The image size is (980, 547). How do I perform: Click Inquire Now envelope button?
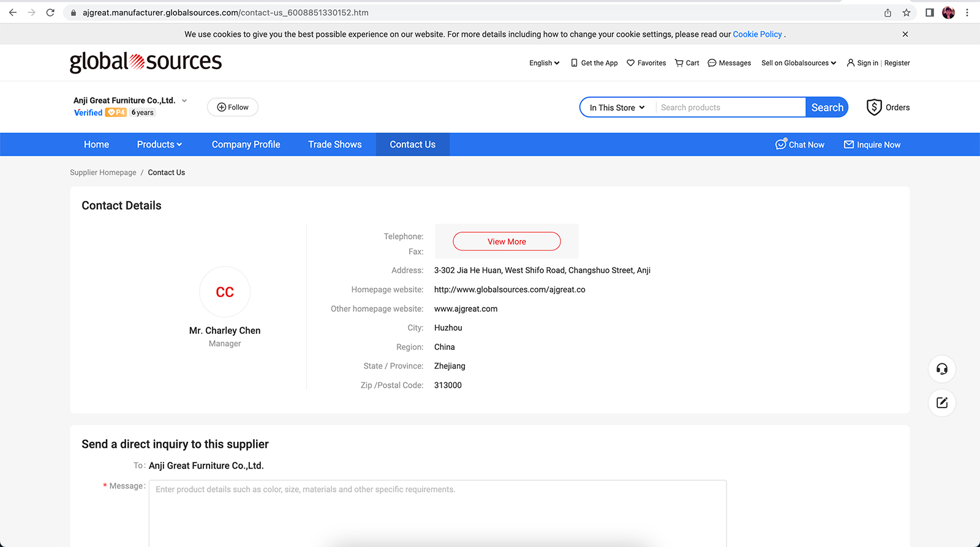point(872,145)
